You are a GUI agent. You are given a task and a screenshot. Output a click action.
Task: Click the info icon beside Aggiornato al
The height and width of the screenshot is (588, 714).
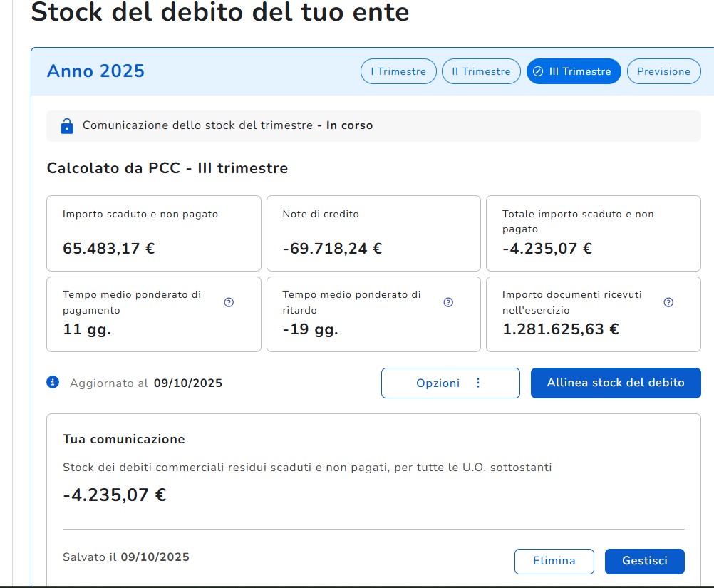click(52, 383)
